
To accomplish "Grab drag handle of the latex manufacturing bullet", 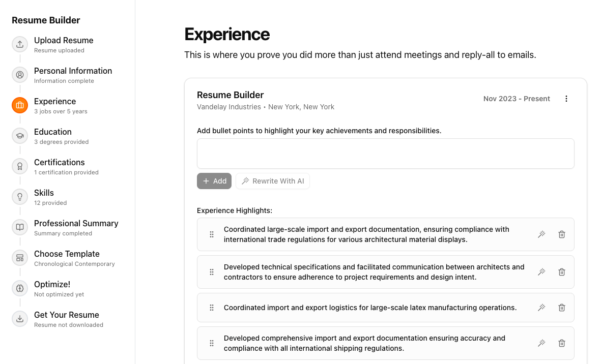I will point(212,308).
